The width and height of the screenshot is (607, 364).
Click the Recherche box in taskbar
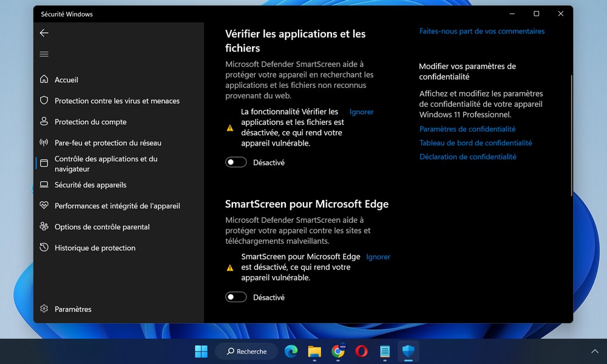[x=246, y=351]
